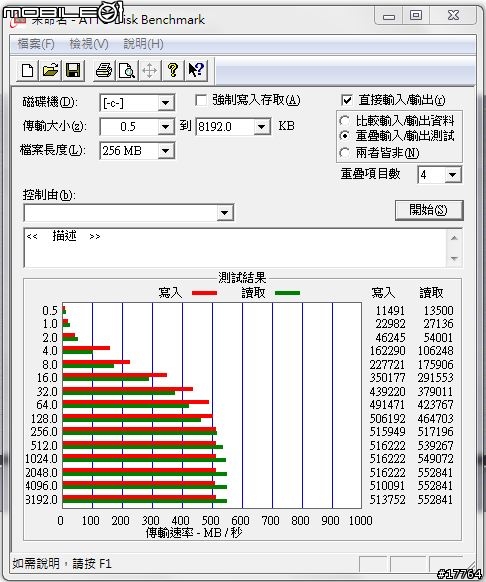
Task: Click the write value 510091
Action: click(x=387, y=485)
